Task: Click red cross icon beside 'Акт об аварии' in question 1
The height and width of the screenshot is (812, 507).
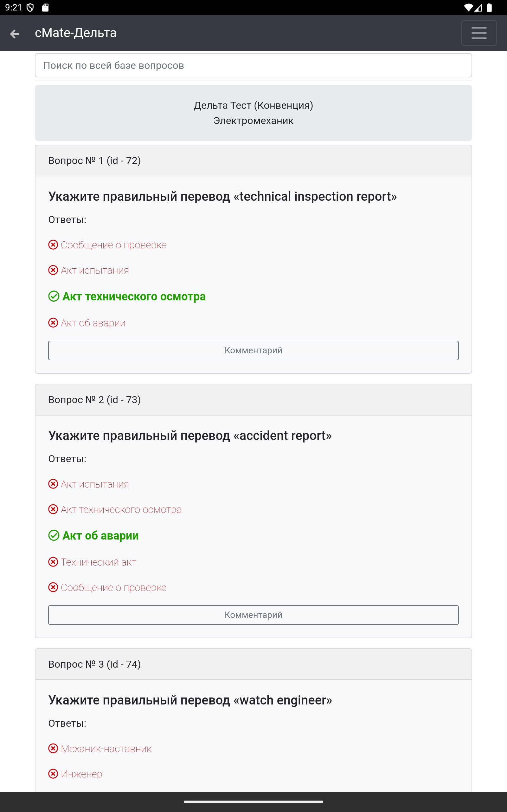Action: [53, 323]
